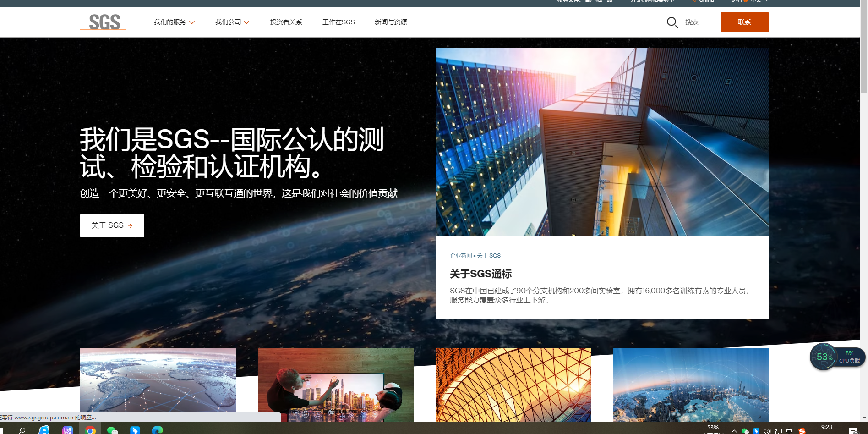This screenshot has height=434, width=868.
Task: Open the 中文 language selector
Action: coord(754,1)
